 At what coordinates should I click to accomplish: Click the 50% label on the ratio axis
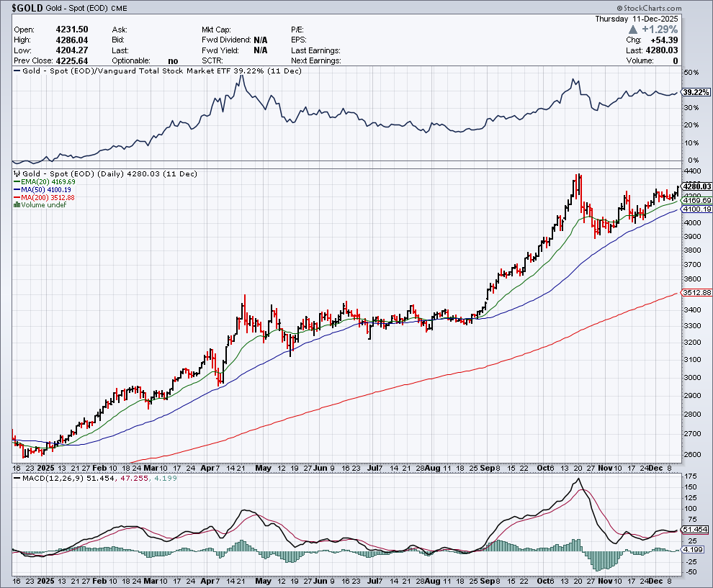point(691,73)
